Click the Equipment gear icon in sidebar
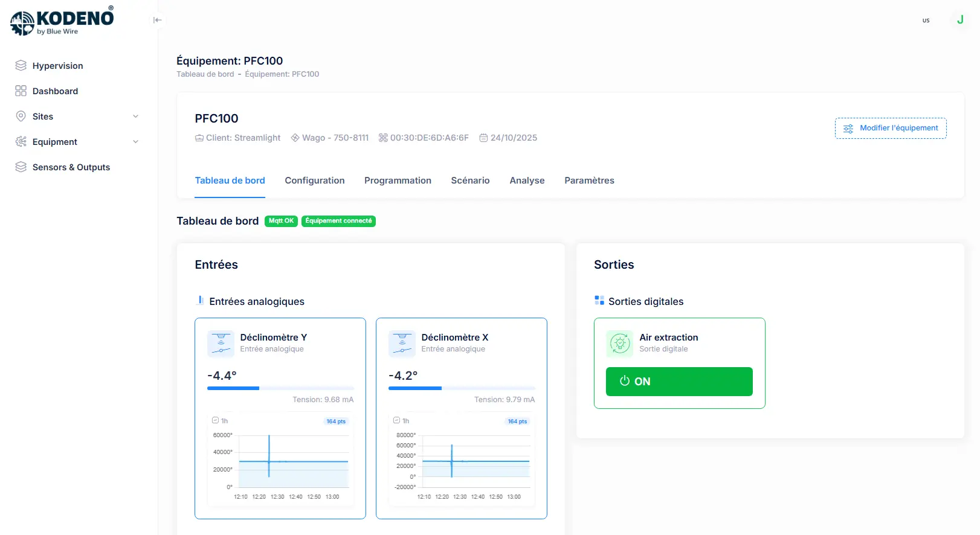Screen dimensions: 980x535 pyautogui.click(x=21, y=141)
